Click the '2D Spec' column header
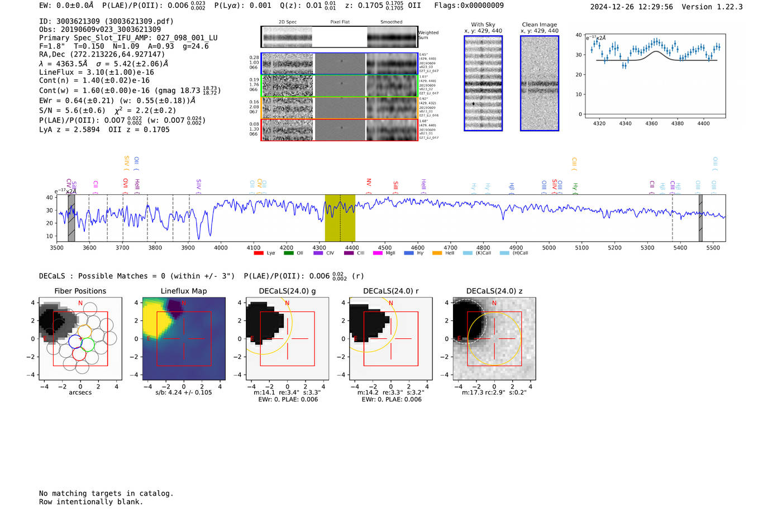 (288, 22)
